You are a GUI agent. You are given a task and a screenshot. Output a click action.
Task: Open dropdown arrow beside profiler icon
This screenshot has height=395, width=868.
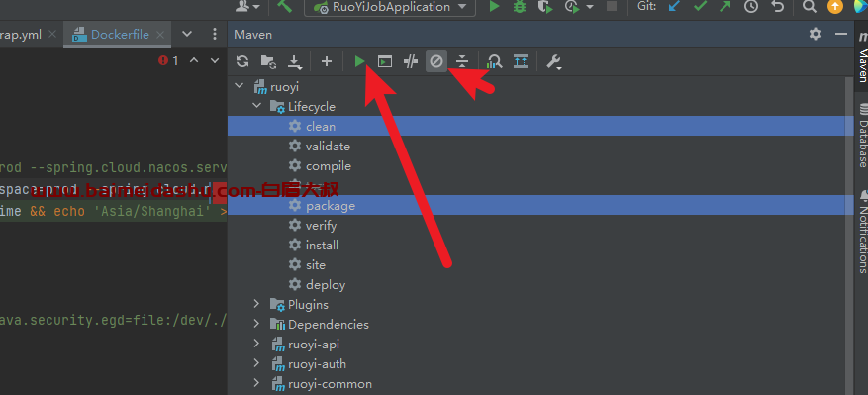pyautogui.click(x=590, y=7)
